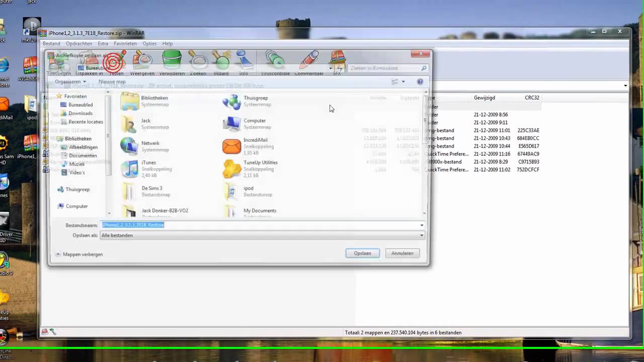This screenshot has width=644, height=362.
Task: Sort by the Gewijzigd column header
Action: pyautogui.click(x=485, y=98)
